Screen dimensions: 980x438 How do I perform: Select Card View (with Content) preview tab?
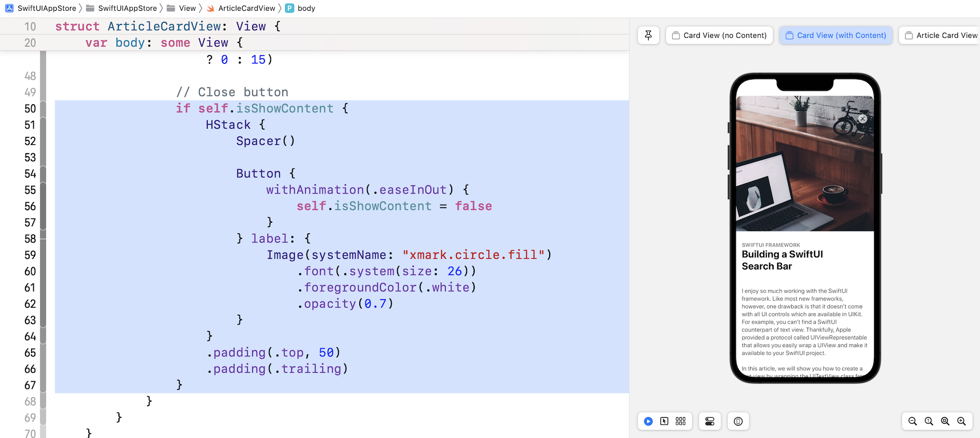pos(836,35)
